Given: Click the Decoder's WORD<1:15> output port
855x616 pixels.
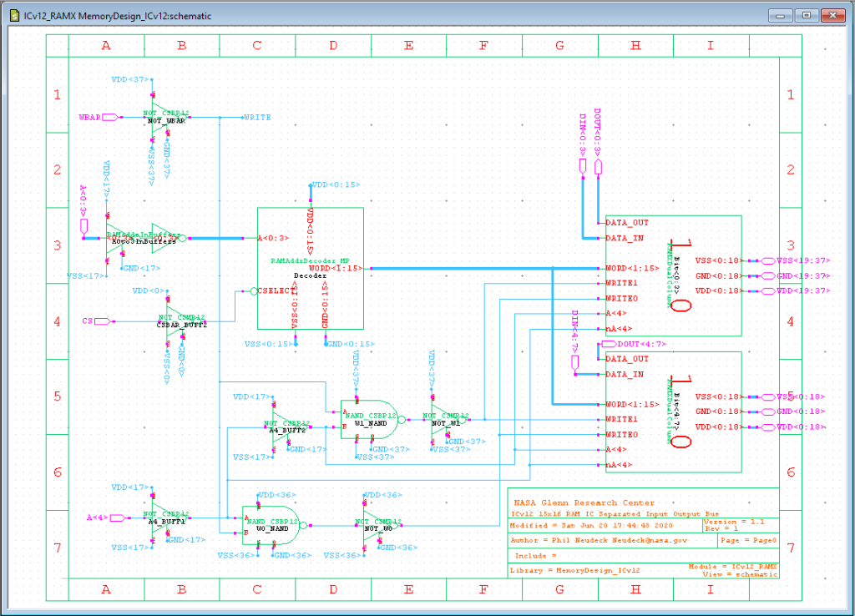Looking at the screenshot, I should (x=336, y=268).
